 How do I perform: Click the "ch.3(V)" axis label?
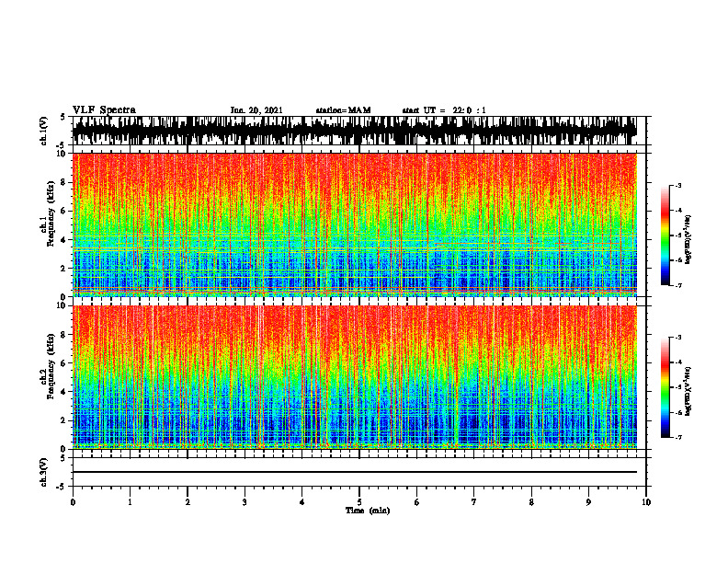44,473
